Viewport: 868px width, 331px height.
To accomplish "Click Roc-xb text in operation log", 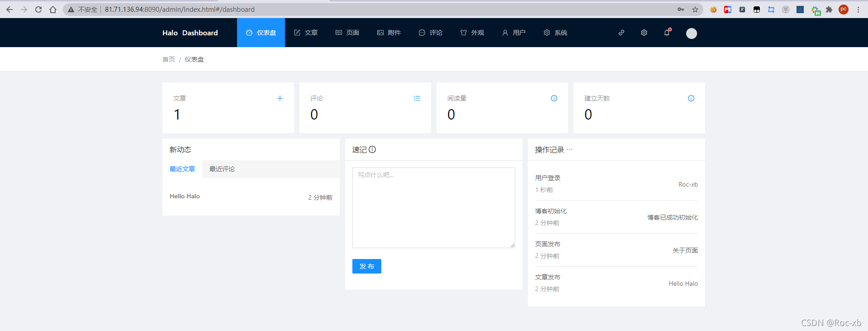I will pyautogui.click(x=688, y=184).
